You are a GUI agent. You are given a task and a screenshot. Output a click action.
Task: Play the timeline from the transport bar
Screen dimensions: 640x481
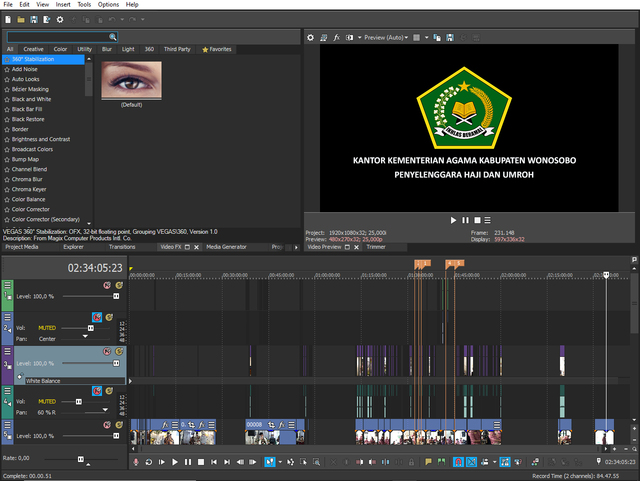[x=175, y=462]
